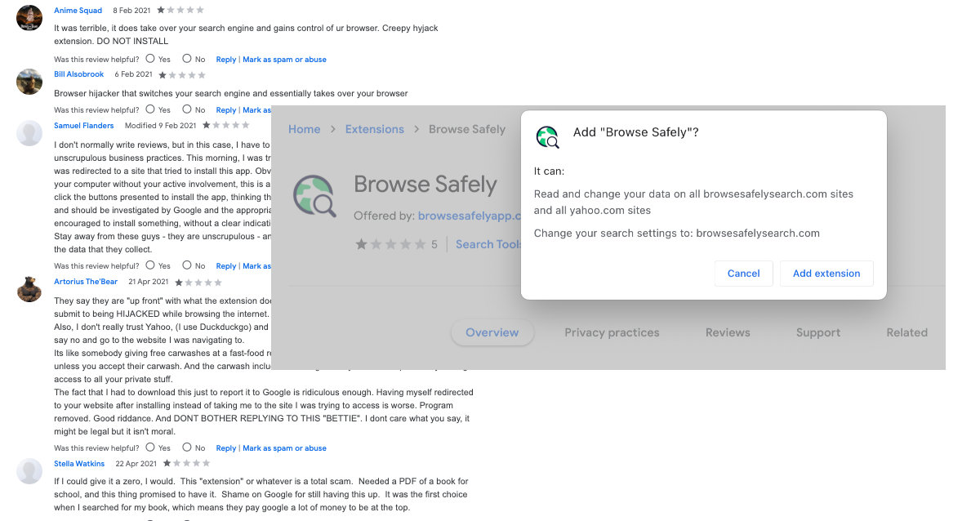Click the Add extension button
This screenshot has height=521, width=980.
[x=826, y=274]
